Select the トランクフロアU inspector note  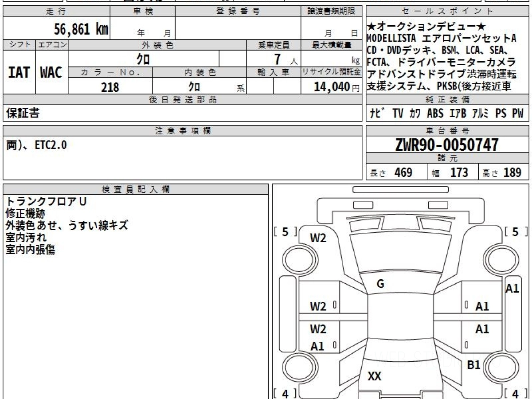coord(47,201)
